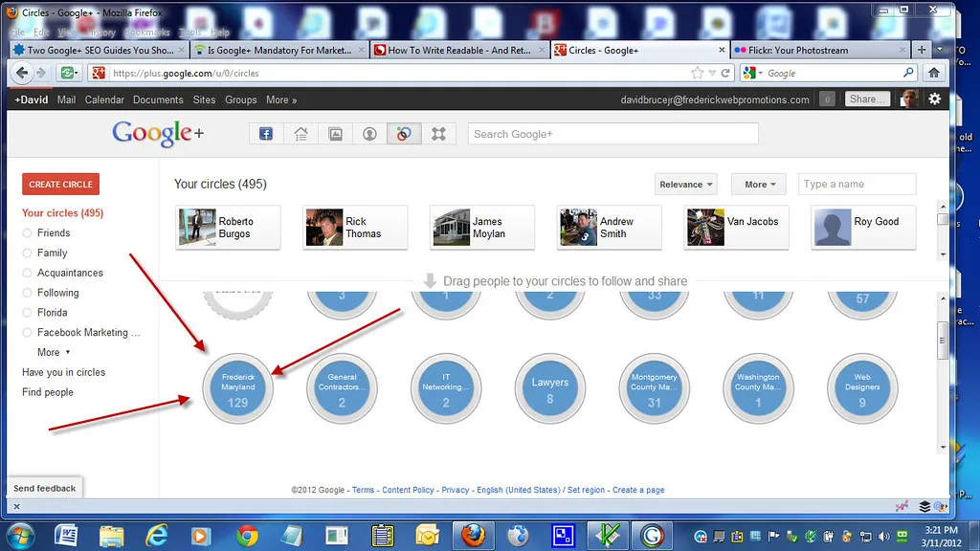The height and width of the screenshot is (551, 980).
Task: Open the Photos icon in Google+ toolbar
Action: click(x=336, y=134)
